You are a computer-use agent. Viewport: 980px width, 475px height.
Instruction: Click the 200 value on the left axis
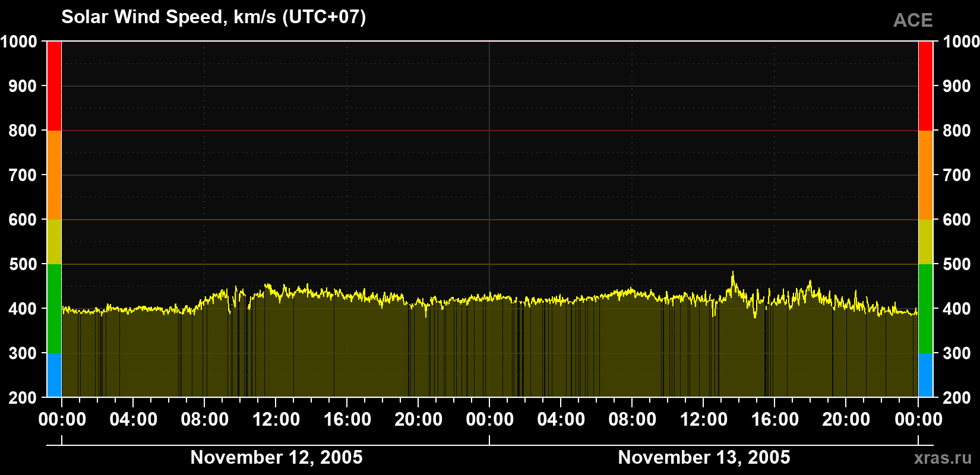[23, 398]
